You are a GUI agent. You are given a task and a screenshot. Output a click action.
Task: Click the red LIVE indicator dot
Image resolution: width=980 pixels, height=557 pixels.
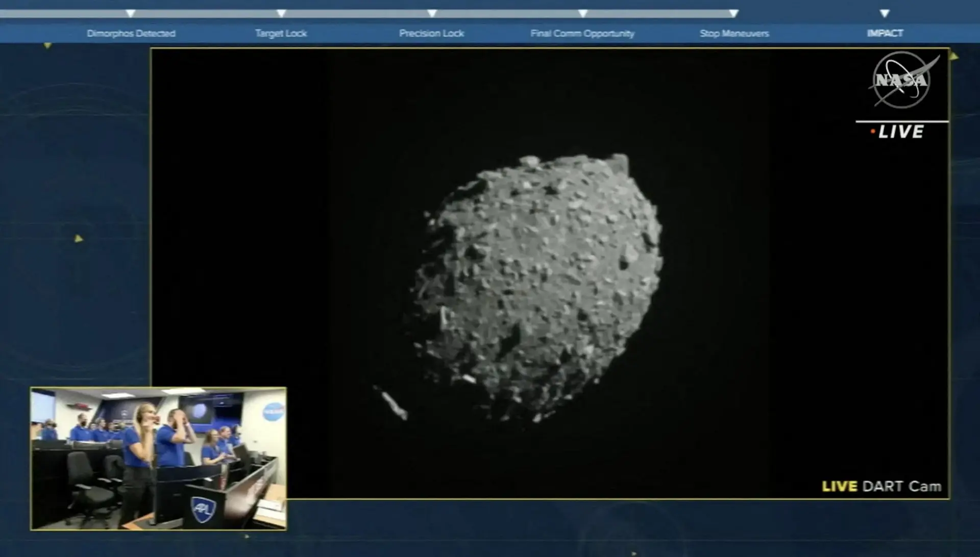[x=873, y=132]
